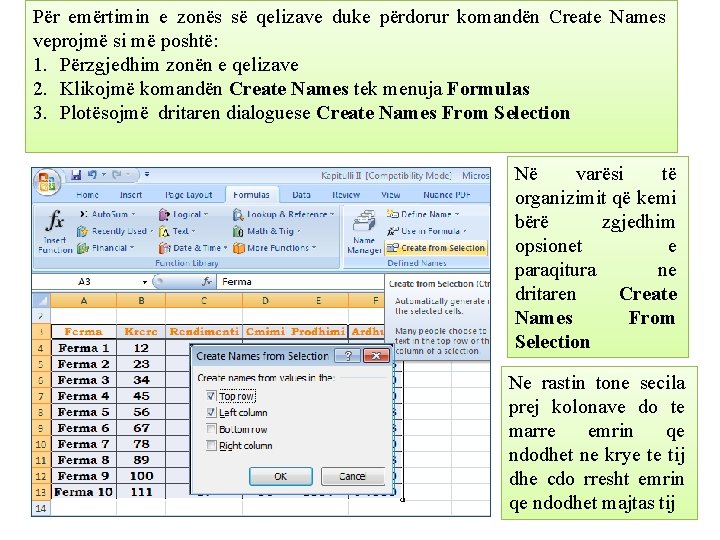This screenshot has height=540, width=720.
Task: Click cell Ferma 5
Action: [x=84, y=412]
